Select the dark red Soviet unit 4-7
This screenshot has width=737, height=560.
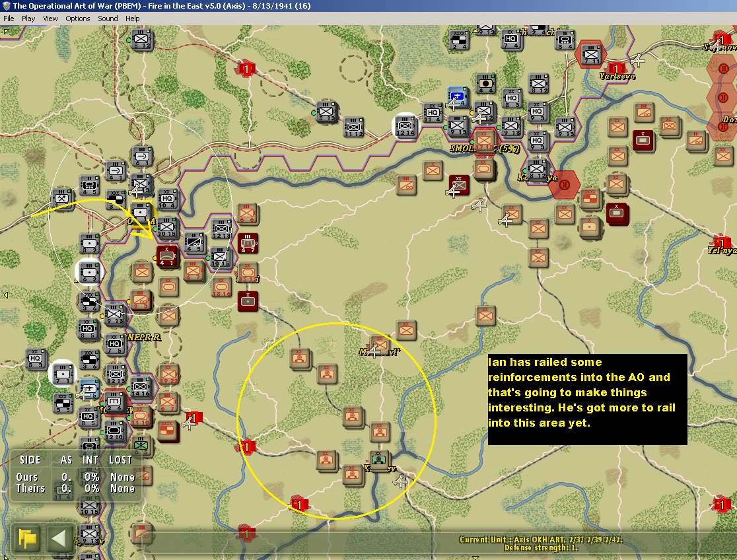coord(247,244)
